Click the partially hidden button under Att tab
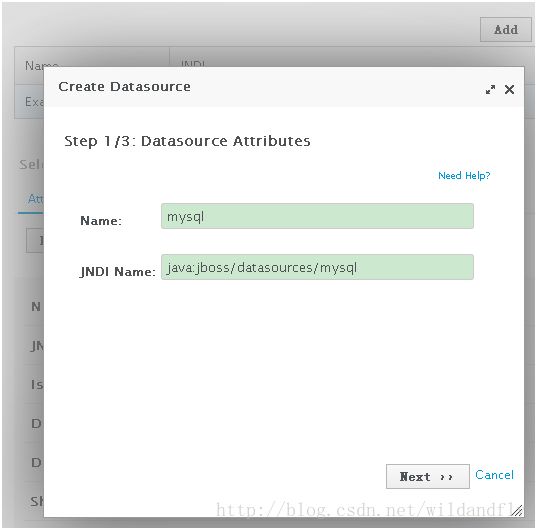 click(35, 240)
